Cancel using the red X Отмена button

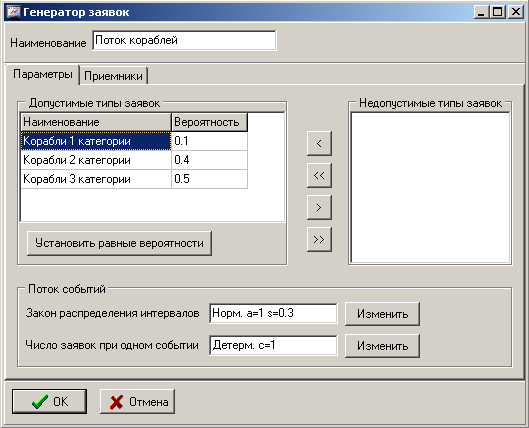[x=137, y=401]
